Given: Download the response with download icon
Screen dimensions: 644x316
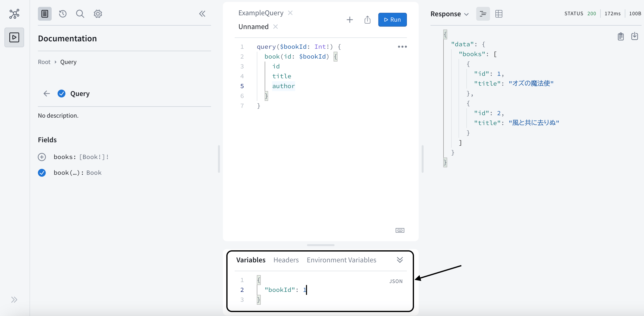Looking at the screenshot, I should click(634, 36).
